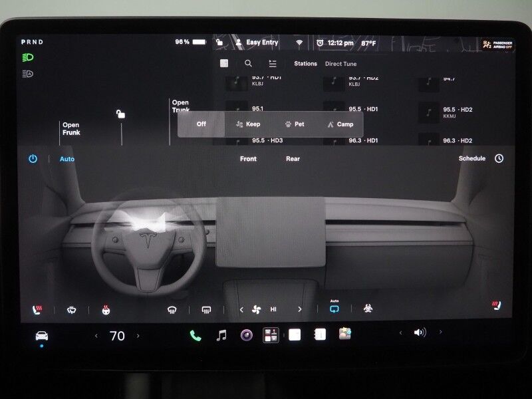The image size is (532, 399).
Task: Open the Calendar notebook app icon
Action: tap(320, 334)
